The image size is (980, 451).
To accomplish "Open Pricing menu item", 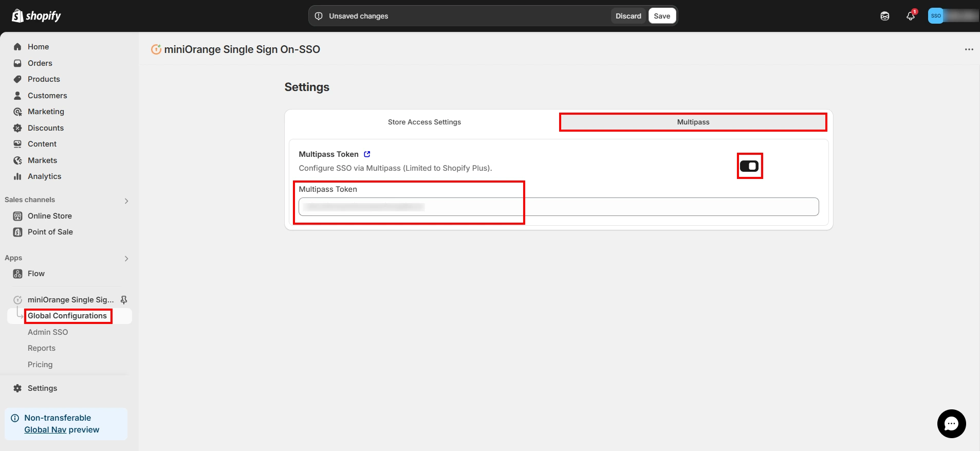I will pos(40,365).
